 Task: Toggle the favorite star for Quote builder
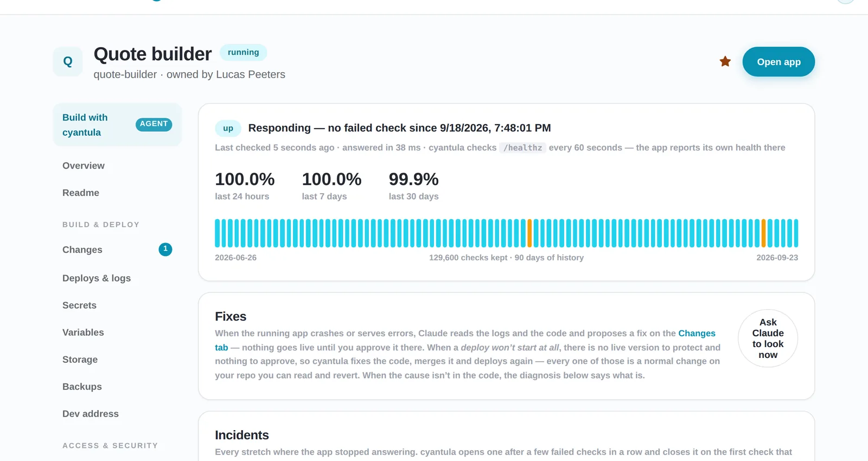coord(725,62)
